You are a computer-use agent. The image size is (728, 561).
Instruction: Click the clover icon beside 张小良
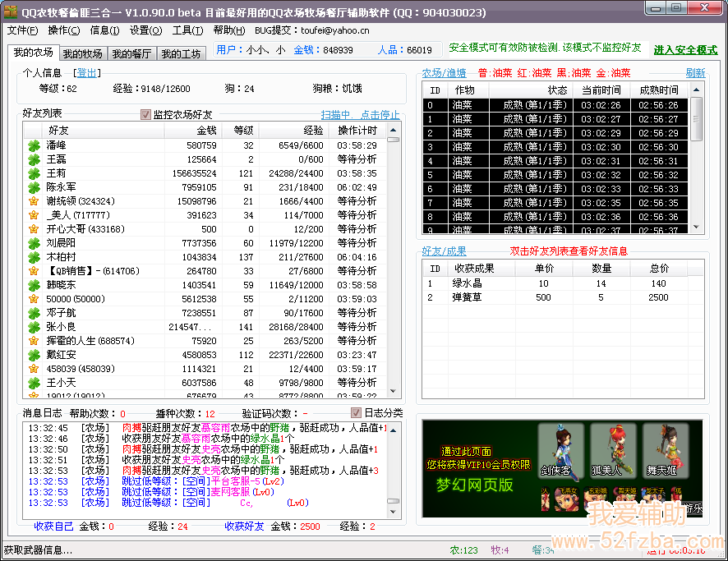pos(34,327)
